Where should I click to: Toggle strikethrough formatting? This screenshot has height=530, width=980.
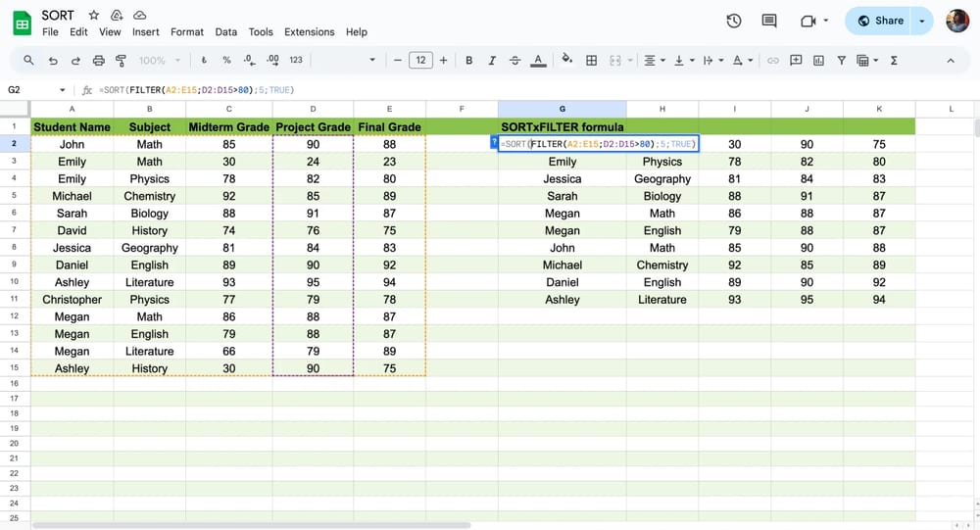pos(514,61)
